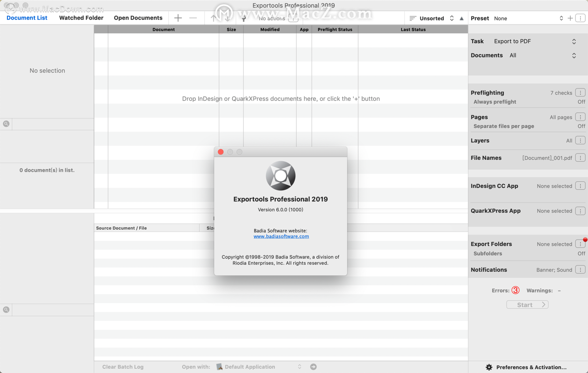Sort by the App column header
Screen dimensions: 588x373
pos(304,29)
